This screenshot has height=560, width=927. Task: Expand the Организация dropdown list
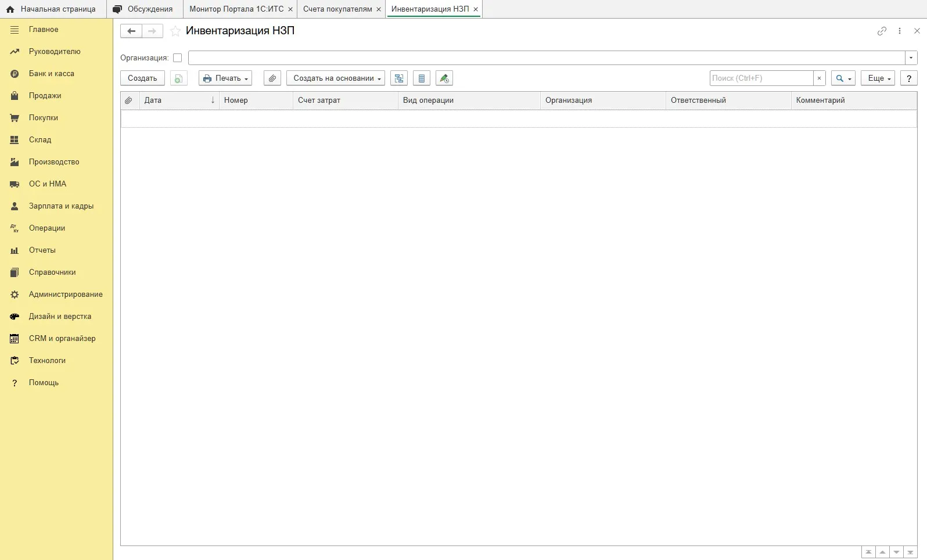[911, 58]
